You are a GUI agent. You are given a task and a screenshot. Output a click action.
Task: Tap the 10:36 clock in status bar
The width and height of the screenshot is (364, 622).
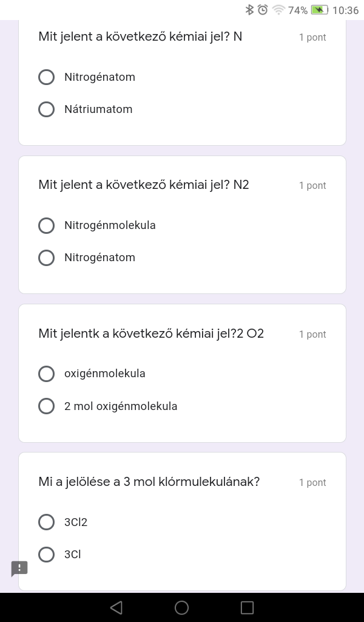pos(346,10)
